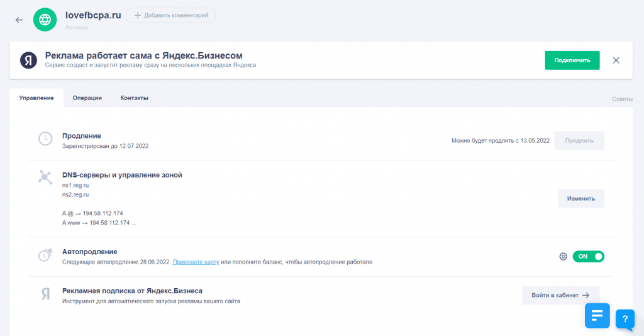This screenshot has width=644, height=336.
Task: Follow the Привяжите карту link
Action: [x=196, y=262]
